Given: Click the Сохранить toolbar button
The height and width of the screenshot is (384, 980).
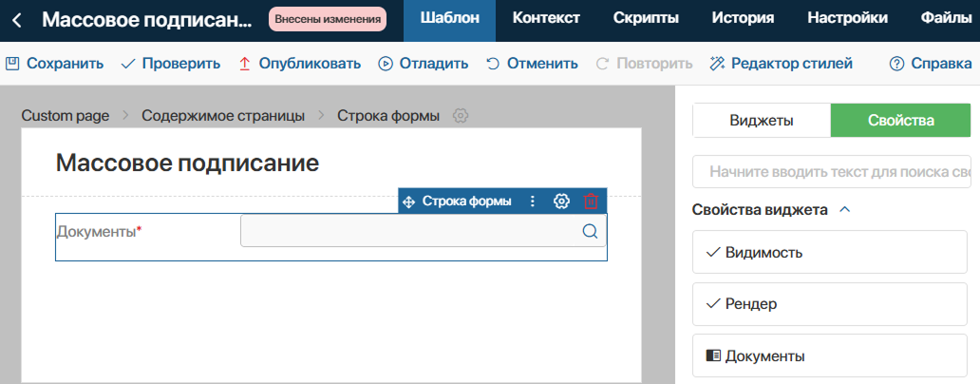Looking at the screenshot, I should click(x=55, y=63).
